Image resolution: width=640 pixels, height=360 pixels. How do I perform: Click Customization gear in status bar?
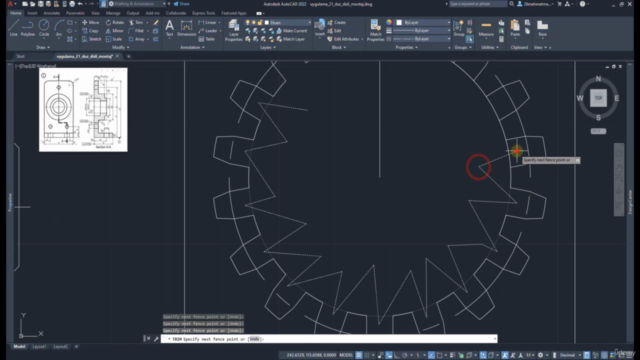tap(540, 355)
